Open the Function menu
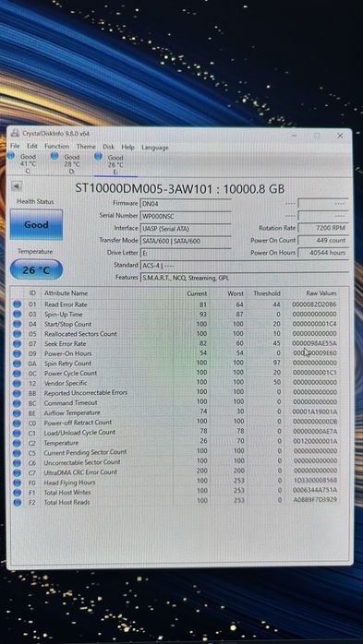This screenshot has width=363, height=644. point(56,146)
